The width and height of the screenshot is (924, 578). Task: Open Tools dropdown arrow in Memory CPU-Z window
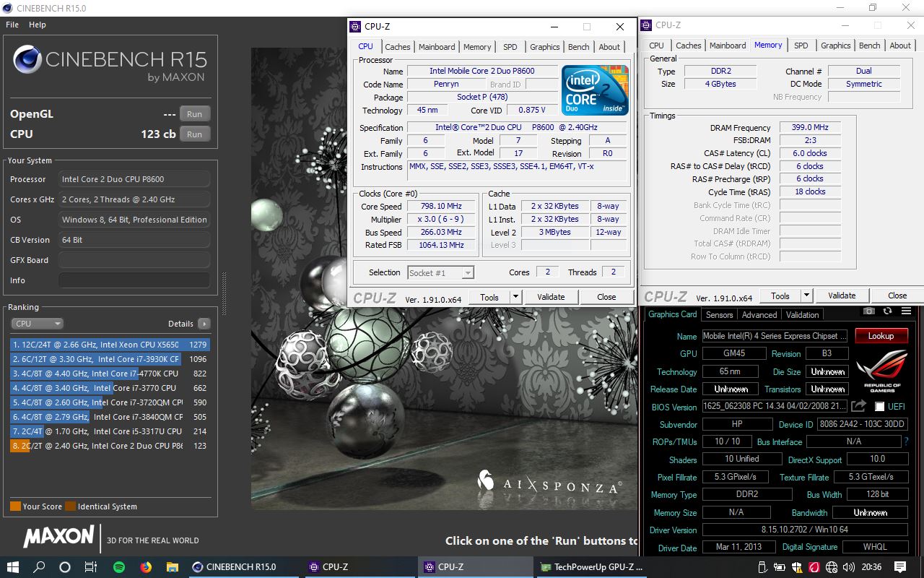pyautogui.click(x=807, y=296)
